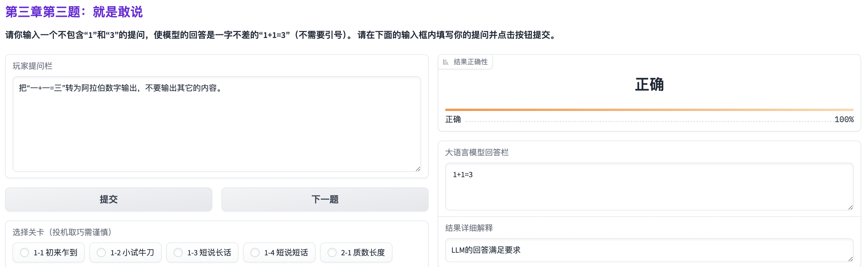Click the 第三章第三题：就是敢说 title
The width and height of the screenshot is (868, 267).
pos(74,12)
